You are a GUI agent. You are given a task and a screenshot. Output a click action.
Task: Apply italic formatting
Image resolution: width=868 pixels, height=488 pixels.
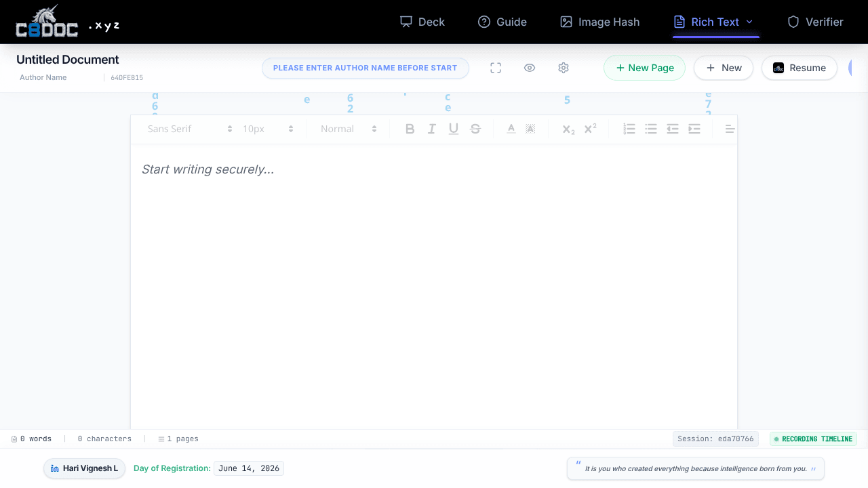point(431,129)
